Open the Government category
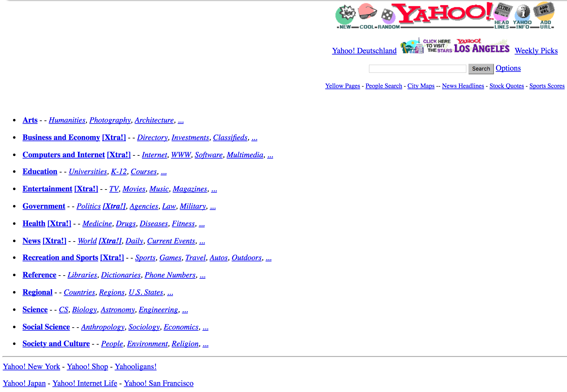567x392 pixels. pyautogui.click(x=44, y=206)
